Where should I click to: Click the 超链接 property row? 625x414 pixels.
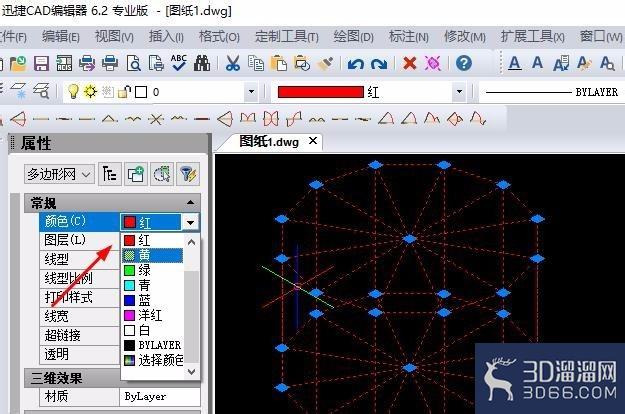[x=80, y=336]
